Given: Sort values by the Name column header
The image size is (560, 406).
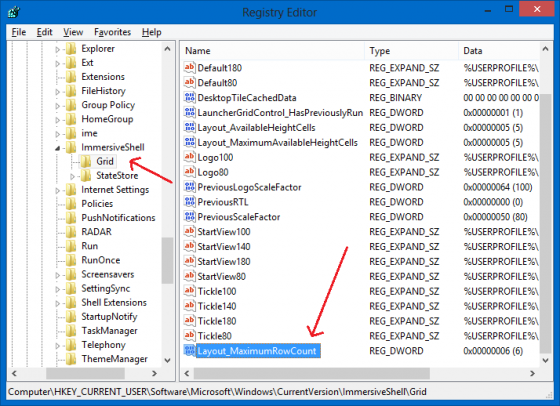Looking at the screenshot, I should 273,51.
